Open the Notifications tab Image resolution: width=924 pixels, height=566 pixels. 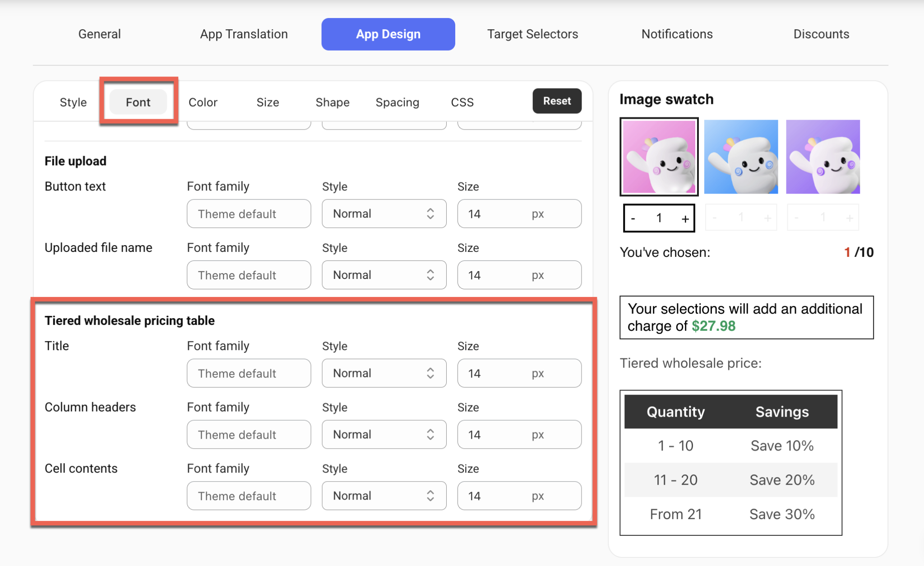(677, 33)
